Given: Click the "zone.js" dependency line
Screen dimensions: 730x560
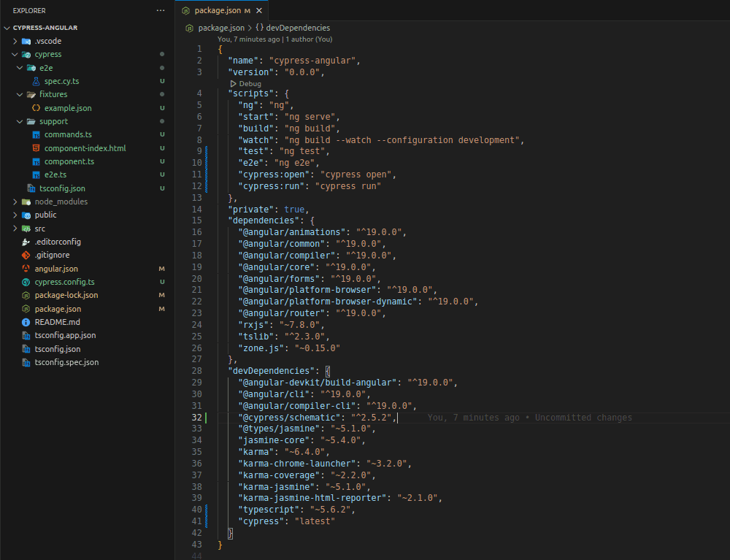Looking at the screenshot, I should 289,348.
